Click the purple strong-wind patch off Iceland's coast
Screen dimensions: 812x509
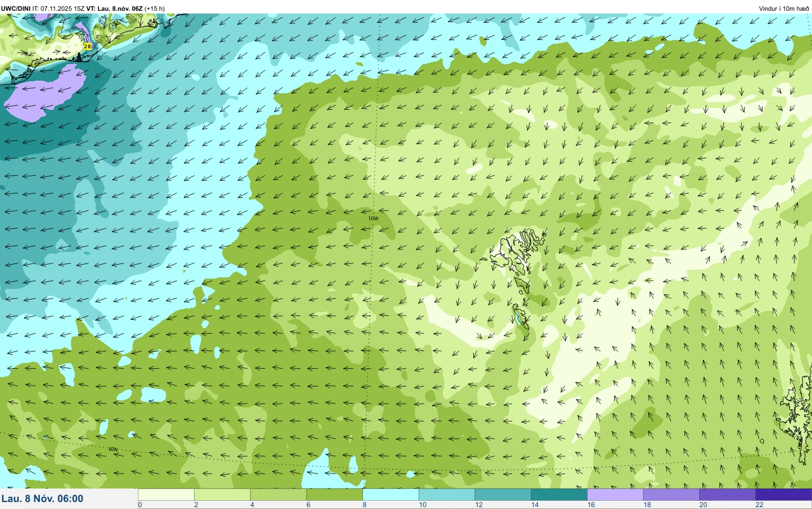tap(44, 92)
